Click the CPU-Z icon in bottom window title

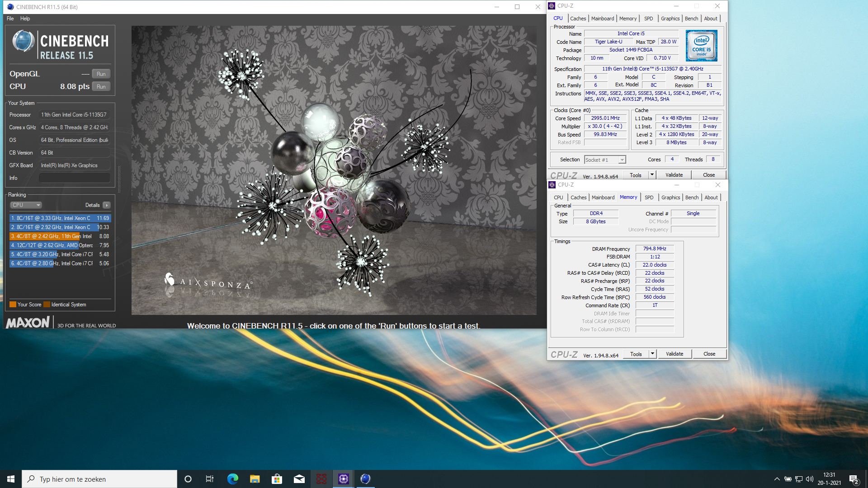pos(552,185)
